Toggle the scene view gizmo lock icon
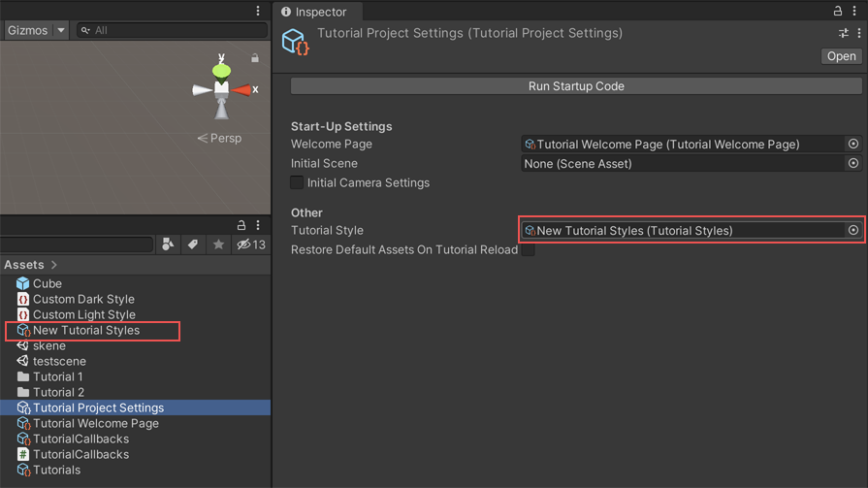This screenshot has width=868, height=488. pos(255,58)
